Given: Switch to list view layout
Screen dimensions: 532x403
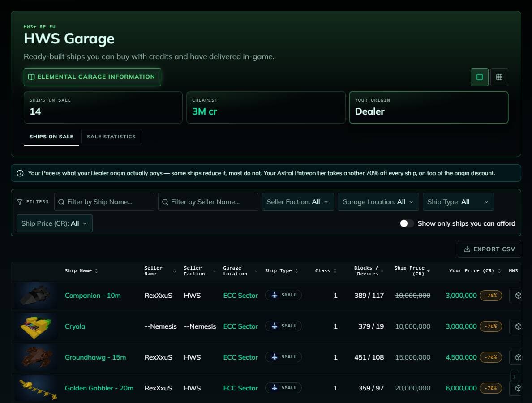Looking at the screenshot, I should [480, 77].
